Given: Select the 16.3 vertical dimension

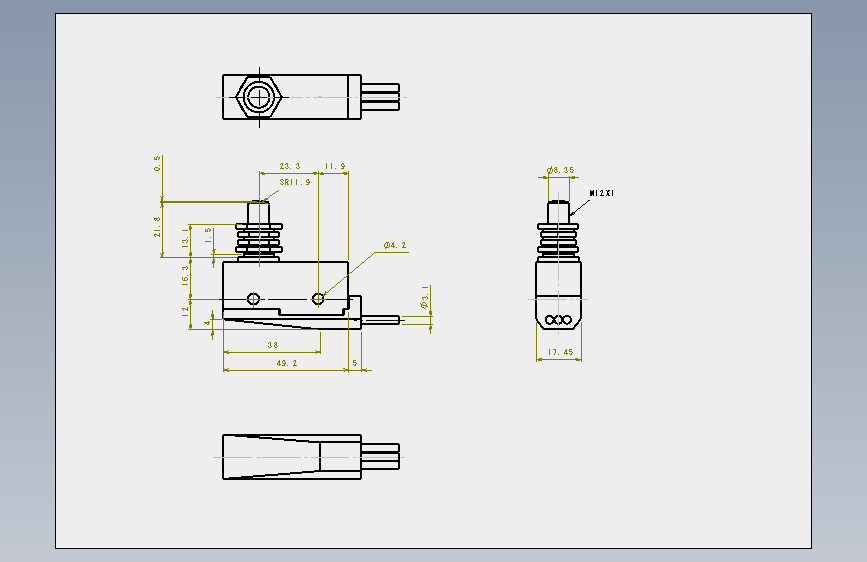Looking at the screenshot, I should tap(185, 275).
